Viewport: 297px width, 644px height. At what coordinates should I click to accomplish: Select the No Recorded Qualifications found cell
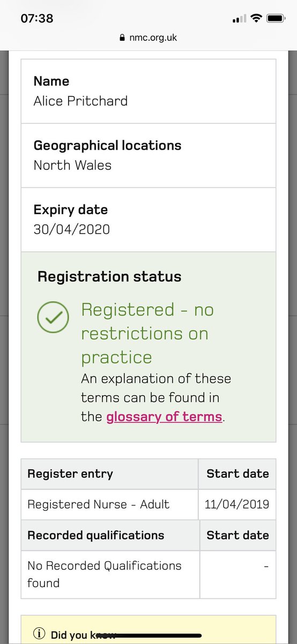pos(110,574)
